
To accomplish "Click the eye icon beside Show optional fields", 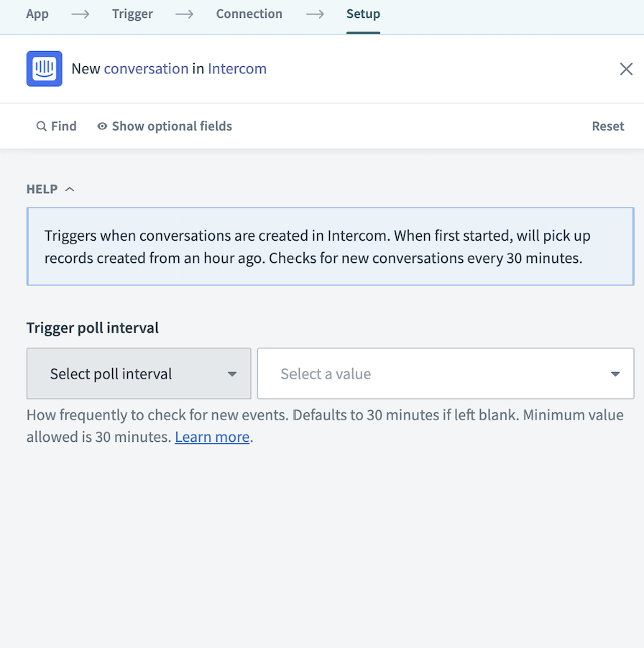I will pyautogui.click(x=101, y=126).
